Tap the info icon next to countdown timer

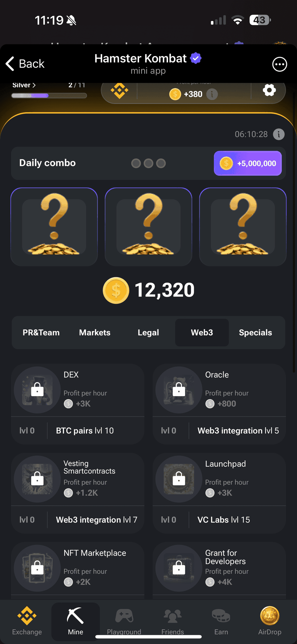[x=279, y=134]
